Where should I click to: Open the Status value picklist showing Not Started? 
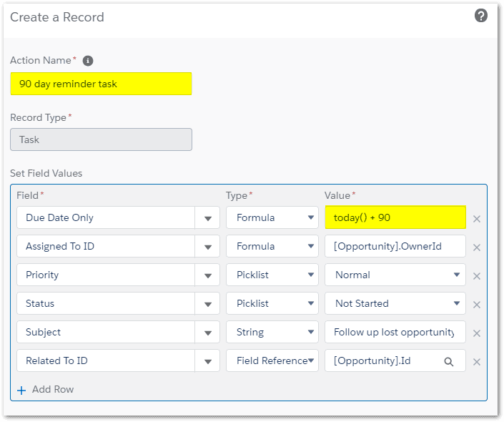point(455,303)
